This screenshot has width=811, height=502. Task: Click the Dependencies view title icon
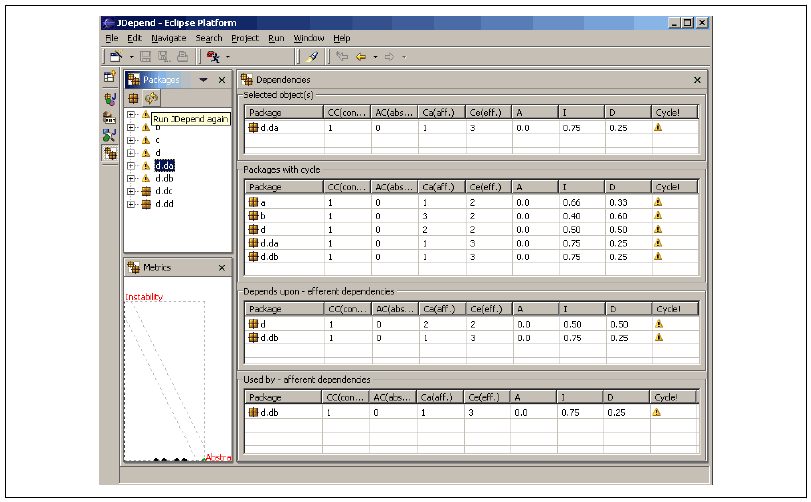click(247, 80)
